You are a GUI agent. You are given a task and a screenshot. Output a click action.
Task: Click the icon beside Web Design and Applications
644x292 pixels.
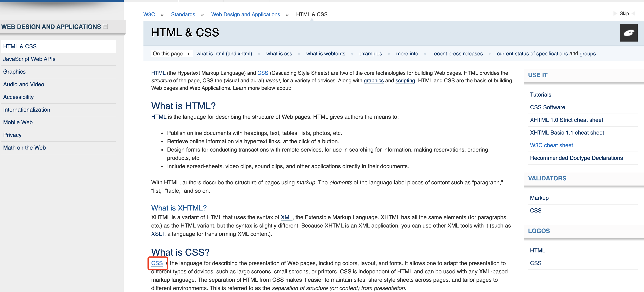click(105, 27)
